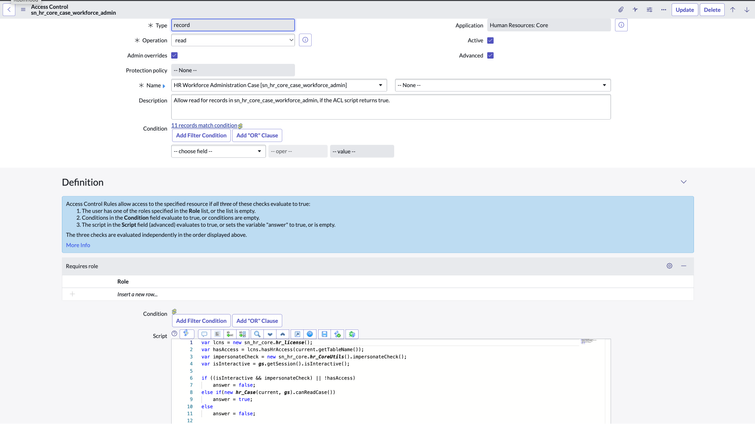Open the form context hamburger menu

tap(23, 10)
